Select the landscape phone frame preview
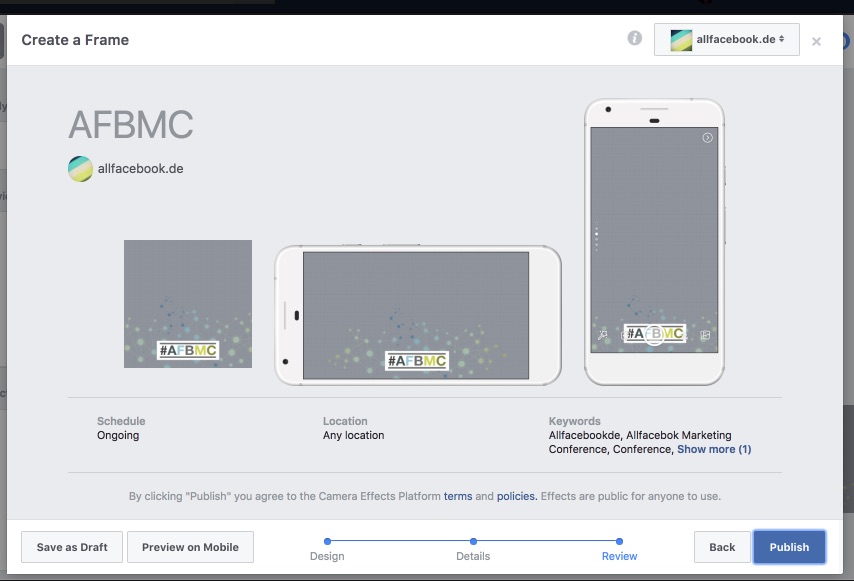854x581 pixels. tap(418, 315)
